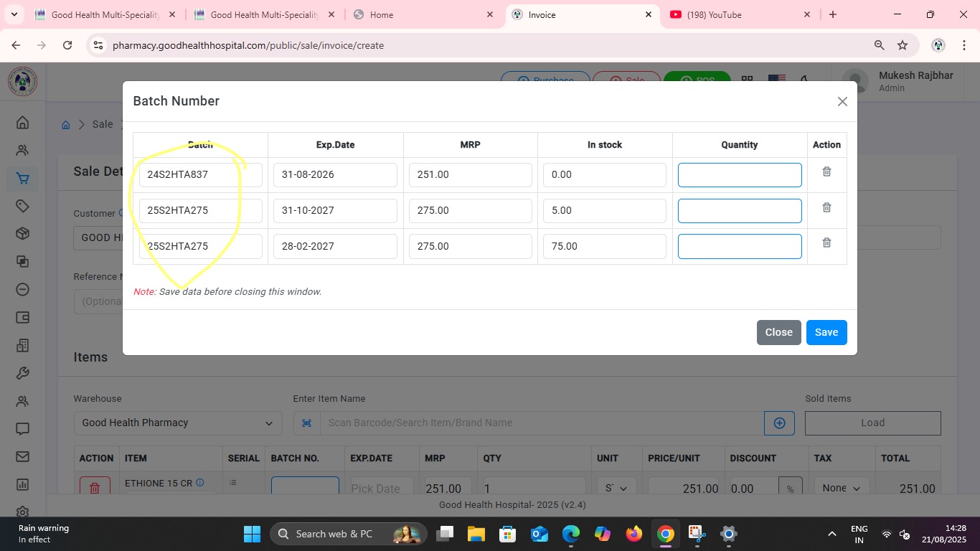980x551 pixels.
Task: Open the unit dropdown in item row
Action: pyautogui.click(x=616, y=486)
